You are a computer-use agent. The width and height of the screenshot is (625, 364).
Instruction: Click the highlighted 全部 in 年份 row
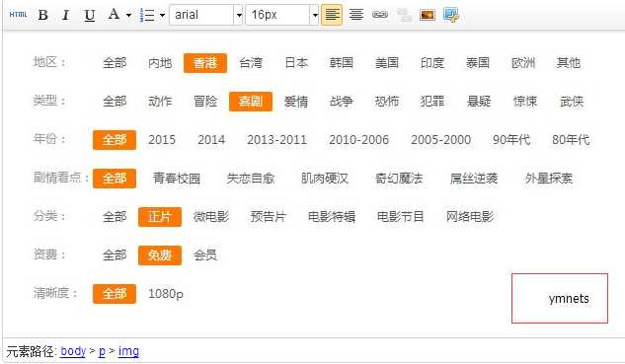(x=115, y=140)
